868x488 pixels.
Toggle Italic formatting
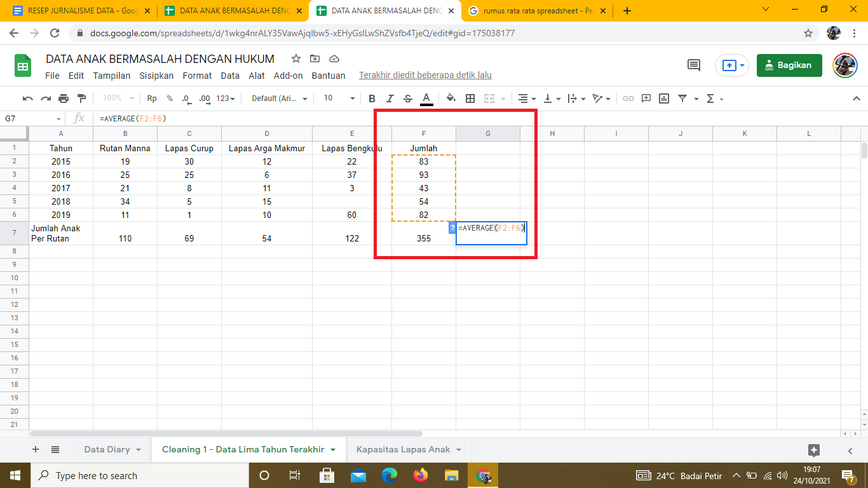tap(390, 98)
